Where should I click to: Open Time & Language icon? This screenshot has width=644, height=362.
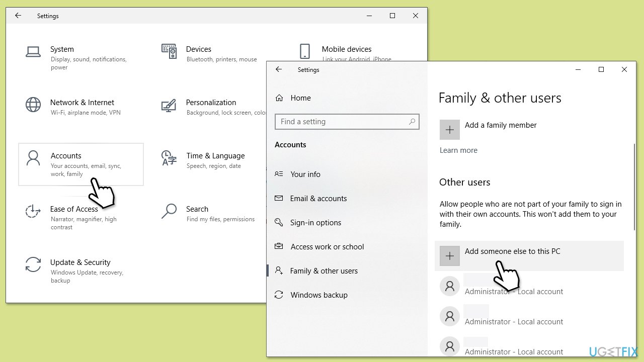pyautogui.click(x=169, y=158)
